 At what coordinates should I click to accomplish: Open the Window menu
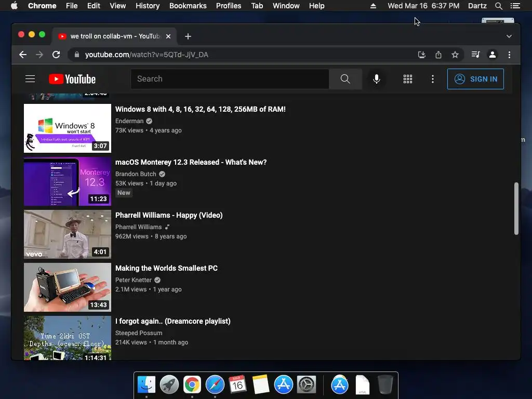pos(286,6)
